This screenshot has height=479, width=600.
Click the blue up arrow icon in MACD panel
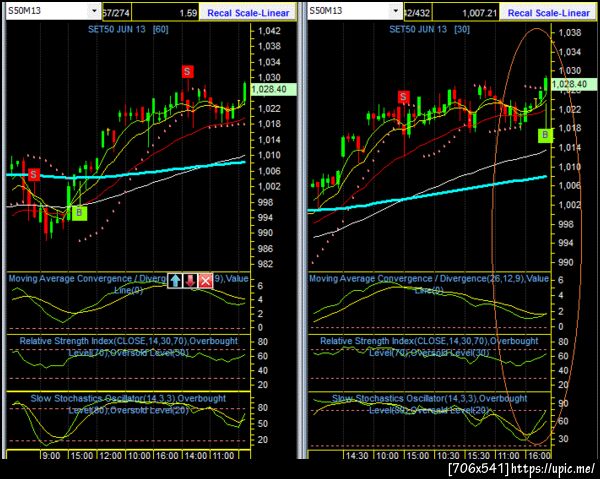click(x=176, y=280)
